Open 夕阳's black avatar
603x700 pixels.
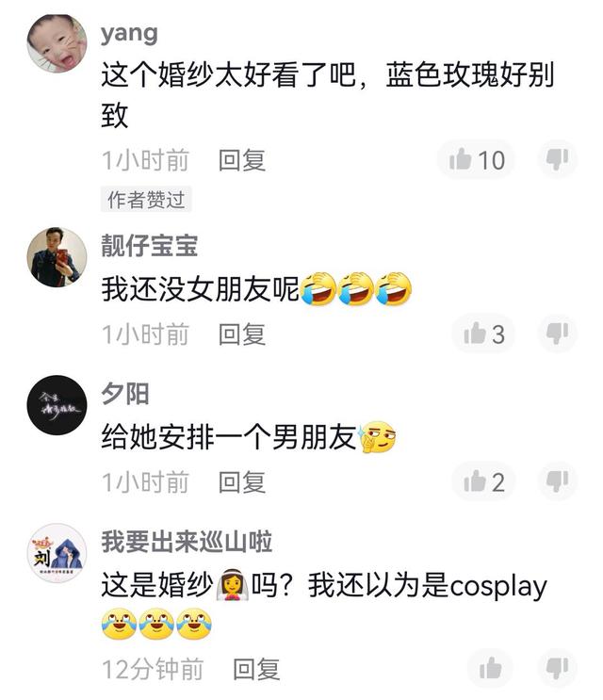click(x=57, y=405)
